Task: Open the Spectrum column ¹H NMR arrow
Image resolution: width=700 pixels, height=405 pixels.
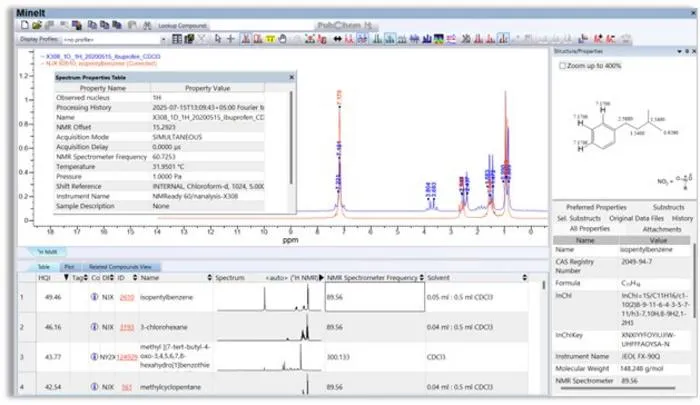Action: tap(321, 277)
